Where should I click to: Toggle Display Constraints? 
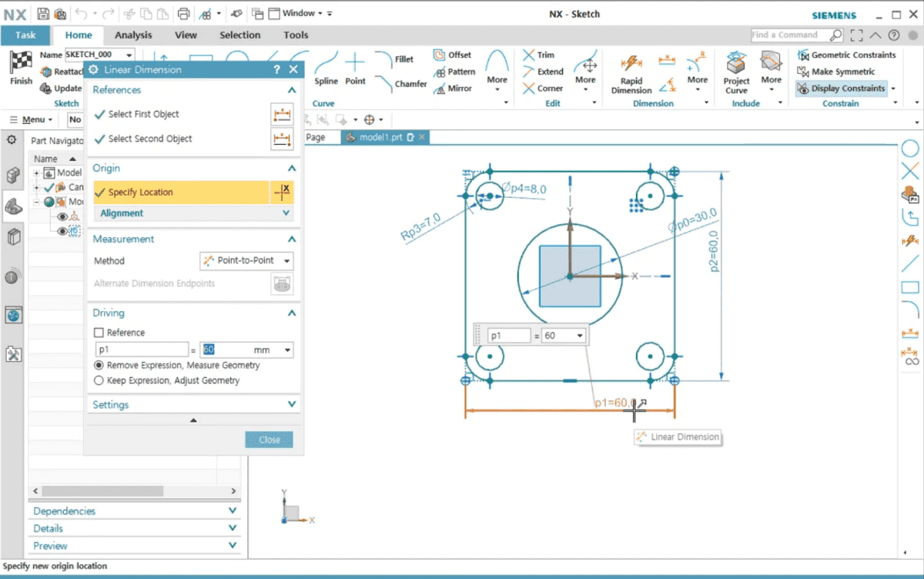842,89
